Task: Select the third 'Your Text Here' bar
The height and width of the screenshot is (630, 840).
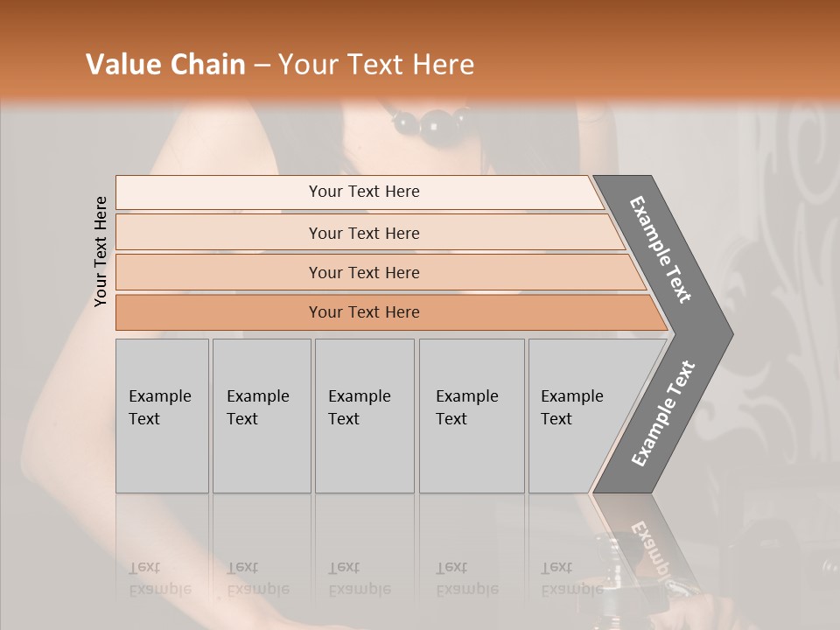Action: click(x=381, y=272)
